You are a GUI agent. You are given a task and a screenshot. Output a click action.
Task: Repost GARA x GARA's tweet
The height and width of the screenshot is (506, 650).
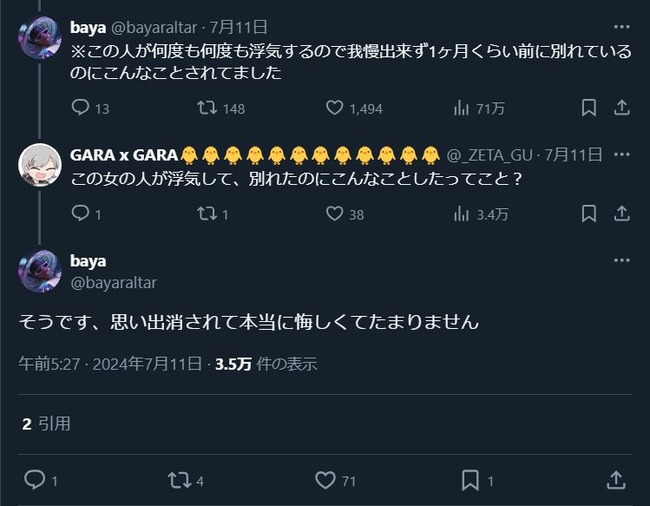point(207,213)
